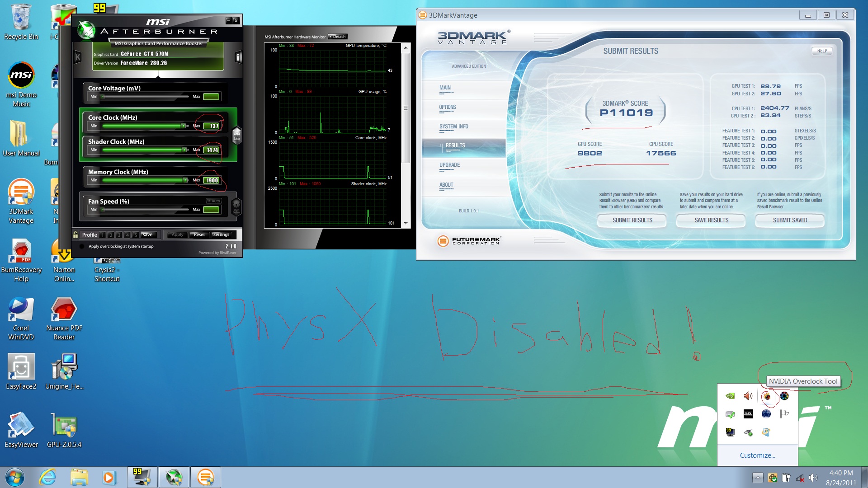
Task: Open the MAIN tab in 3DMark Vantage
Action: 445,88
